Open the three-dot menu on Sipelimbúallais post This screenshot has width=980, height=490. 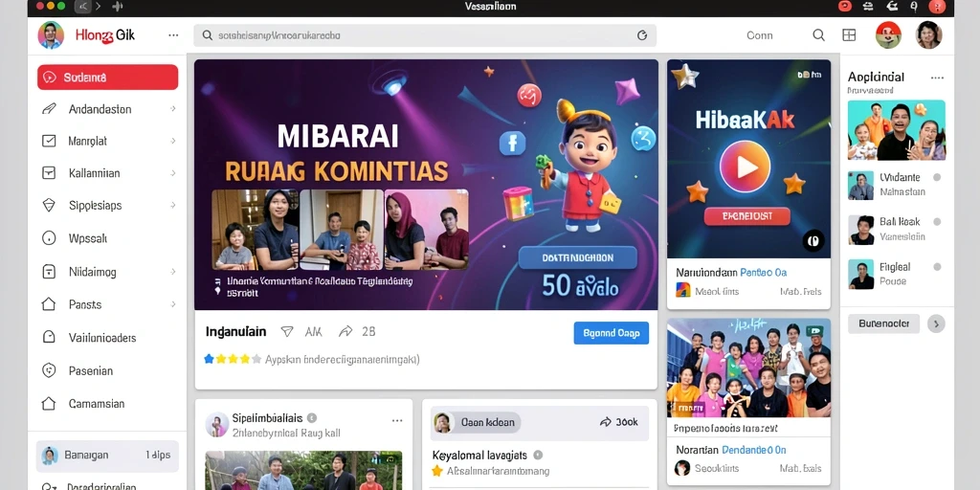[x=397, y=421]
